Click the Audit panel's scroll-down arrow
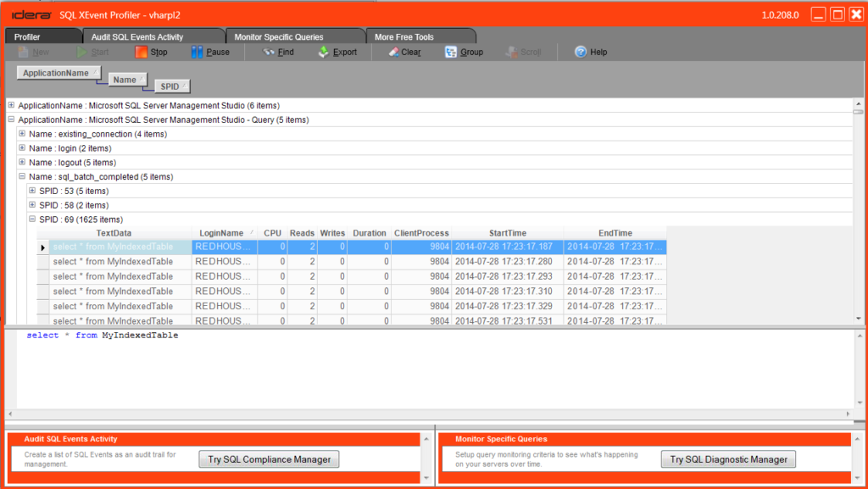 point(426,478)
